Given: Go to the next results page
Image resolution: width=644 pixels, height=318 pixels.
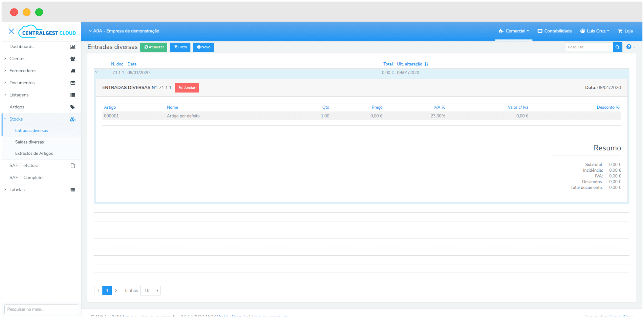Looking at the screenshot, I should 116,291.
